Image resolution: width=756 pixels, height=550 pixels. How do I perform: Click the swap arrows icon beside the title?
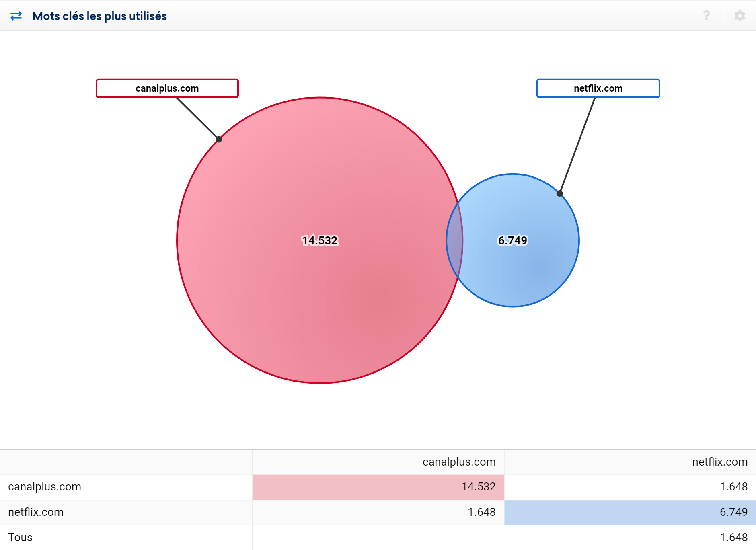pos(16,16)
